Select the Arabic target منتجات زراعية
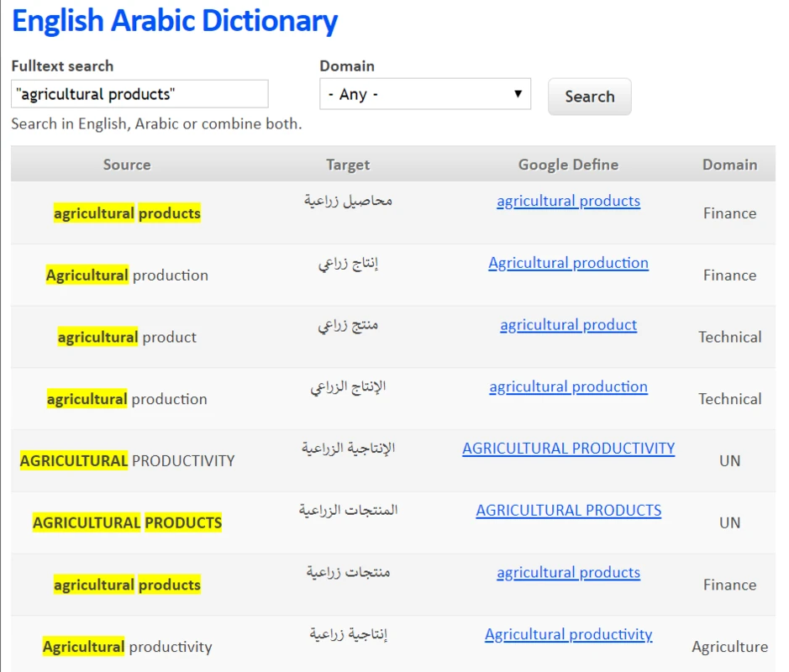The image size is (789, 672). [348, 572]
